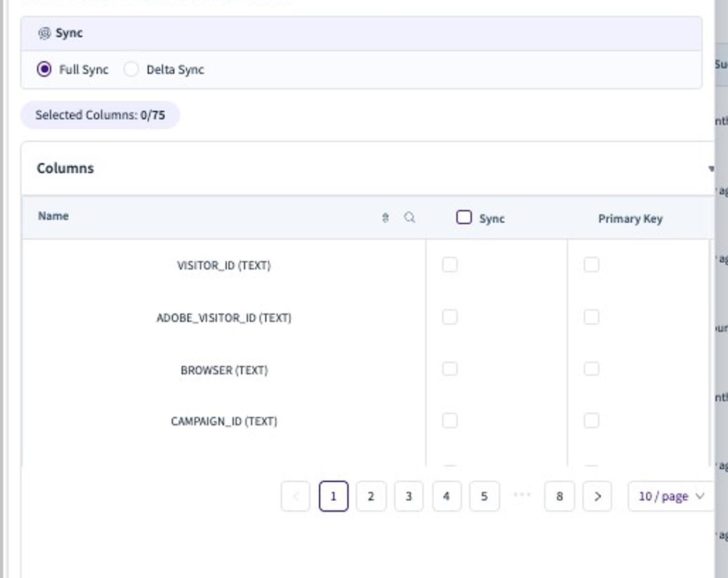This screenshot has height=578, width=728.
Task: Click the CAMPAIGN_ID (TEXT) column name
Action: [x=224, y=421]
